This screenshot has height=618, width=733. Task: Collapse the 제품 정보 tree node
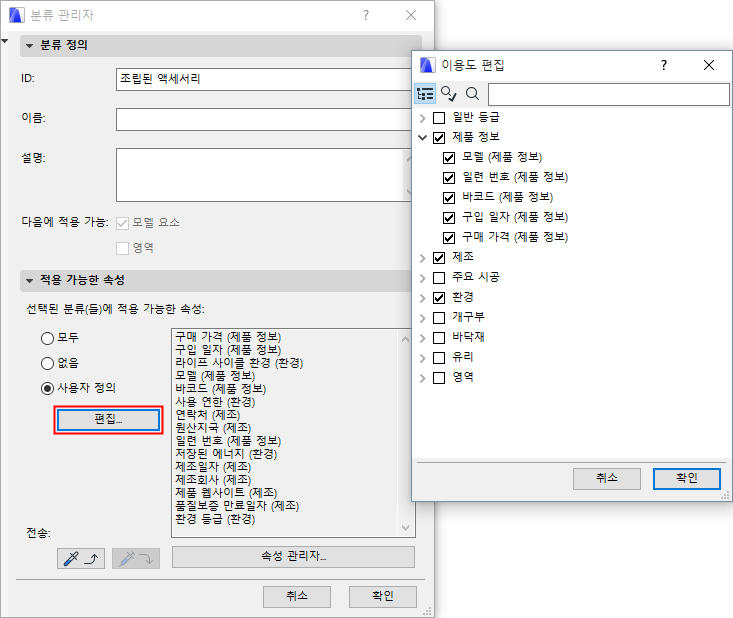point(423,138)
